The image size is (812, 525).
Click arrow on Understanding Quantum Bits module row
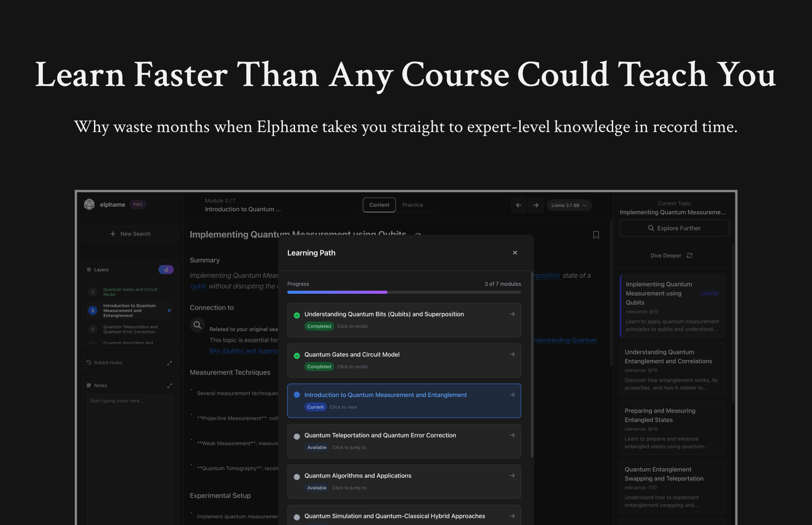coord(512,314)
